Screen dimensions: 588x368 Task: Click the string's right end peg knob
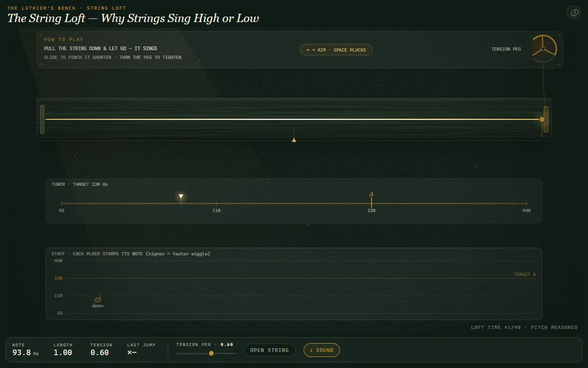tap(542, 119)
